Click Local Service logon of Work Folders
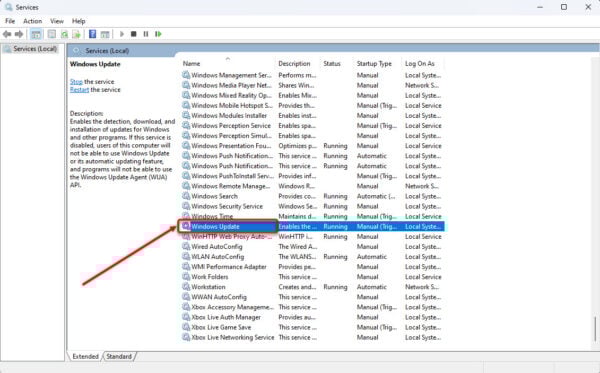600x373 pixels. [423, 277]
